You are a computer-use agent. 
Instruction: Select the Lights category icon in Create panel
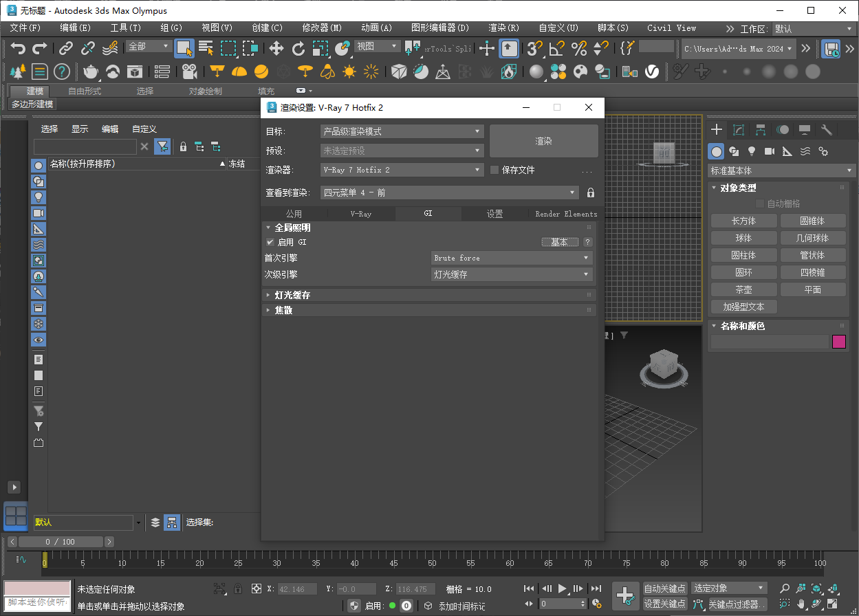[x=752, y=151]
